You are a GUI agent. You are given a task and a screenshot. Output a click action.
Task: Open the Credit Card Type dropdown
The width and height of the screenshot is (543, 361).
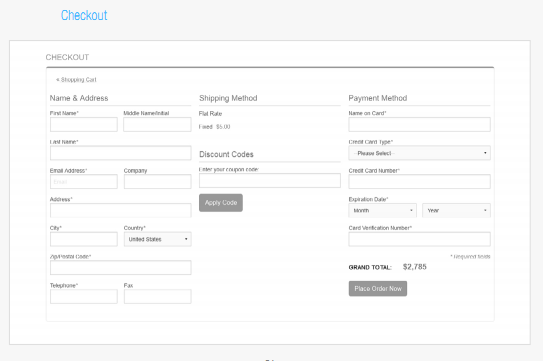click(x=419, y=153)
